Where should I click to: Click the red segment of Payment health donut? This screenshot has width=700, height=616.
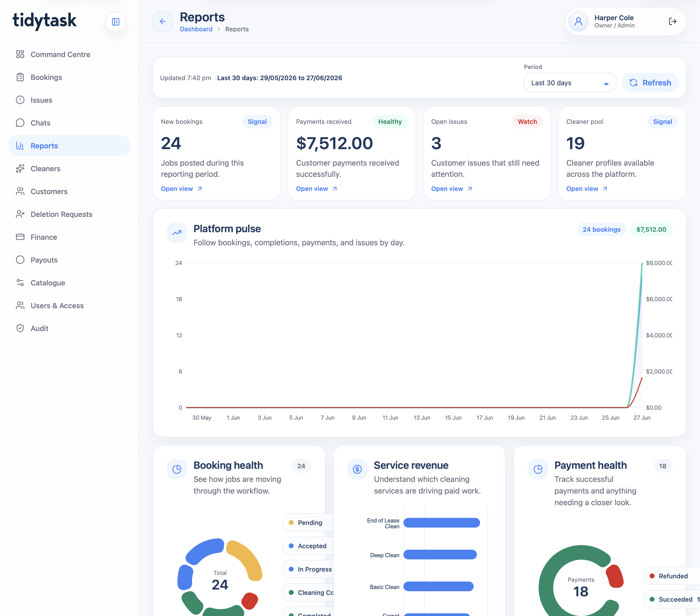click(615, 576)
